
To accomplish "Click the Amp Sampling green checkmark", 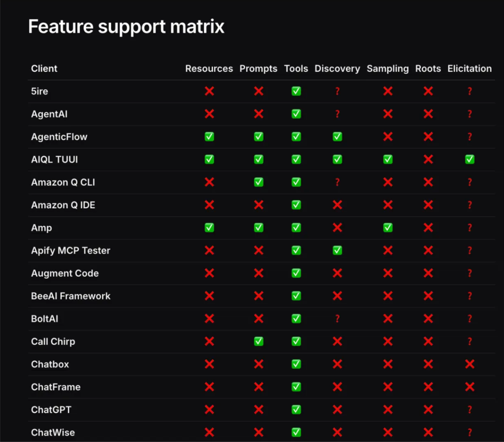I will point(388,228).
